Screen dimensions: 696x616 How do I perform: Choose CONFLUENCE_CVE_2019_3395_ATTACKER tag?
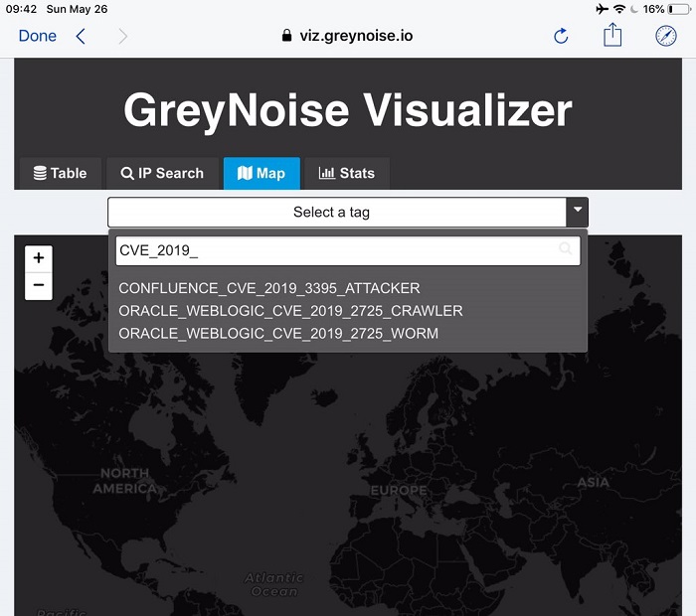pyautogui.click(x=269, y=288)
